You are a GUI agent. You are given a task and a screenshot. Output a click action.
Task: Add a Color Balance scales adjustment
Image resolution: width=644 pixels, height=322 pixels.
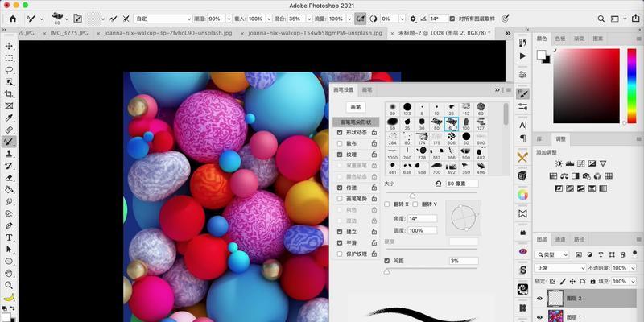coord(564,176)
